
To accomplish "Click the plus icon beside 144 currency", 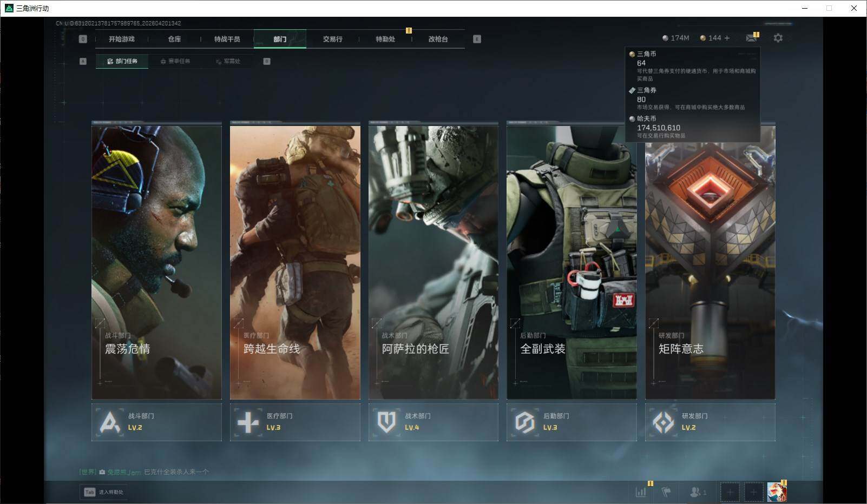I will [727, 38].
